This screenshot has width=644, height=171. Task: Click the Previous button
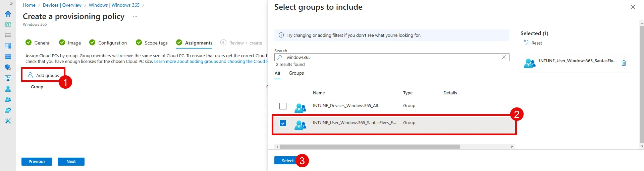point(37,162)
